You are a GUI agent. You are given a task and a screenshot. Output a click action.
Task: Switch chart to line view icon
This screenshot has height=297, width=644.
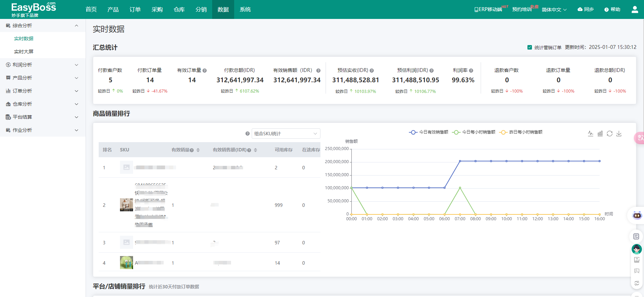click(x=590, y=134)
